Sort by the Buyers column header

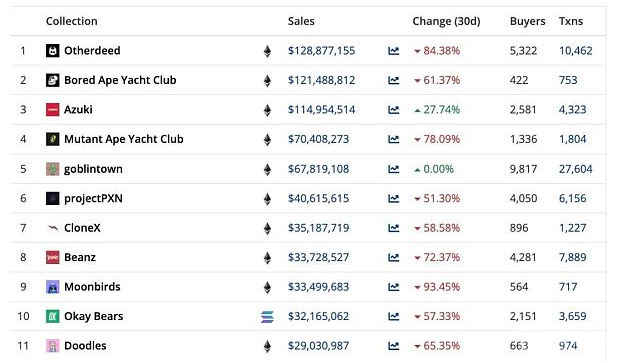click(528, 21)
